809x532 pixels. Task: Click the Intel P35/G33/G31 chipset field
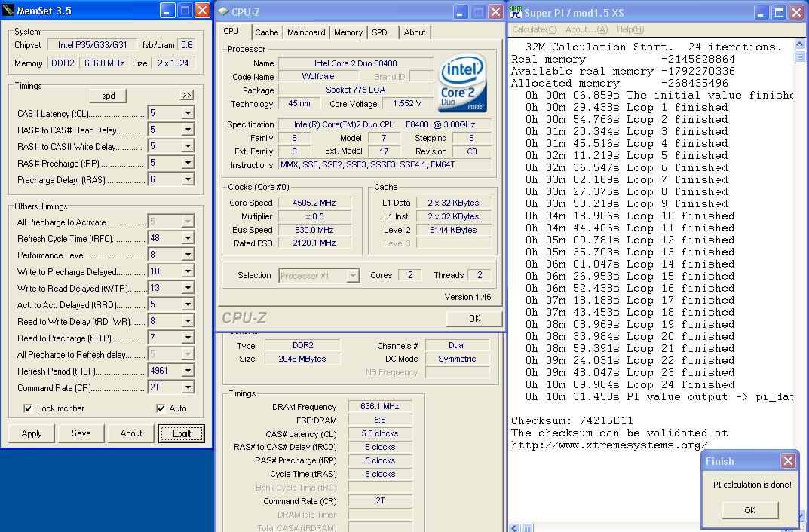click(92, 45)
